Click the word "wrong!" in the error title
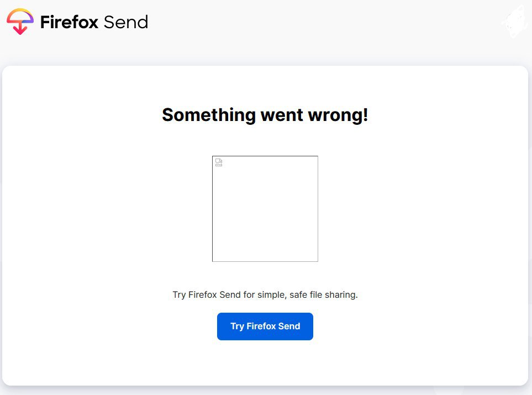 [338, 115]
